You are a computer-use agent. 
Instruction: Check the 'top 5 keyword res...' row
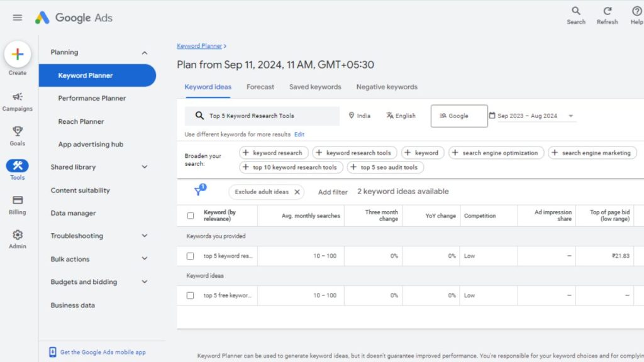[191, 256]
